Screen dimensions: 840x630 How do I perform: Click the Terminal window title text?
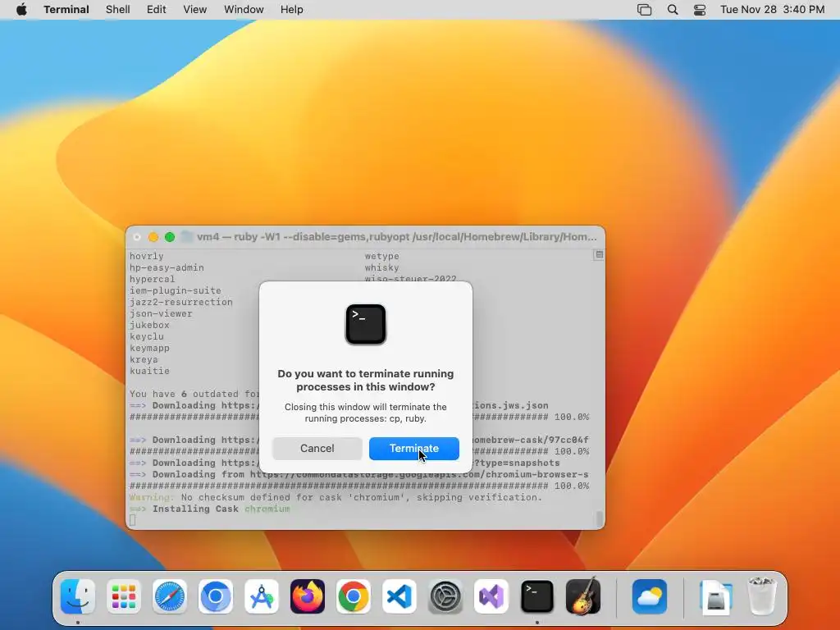tap(396, 237)
